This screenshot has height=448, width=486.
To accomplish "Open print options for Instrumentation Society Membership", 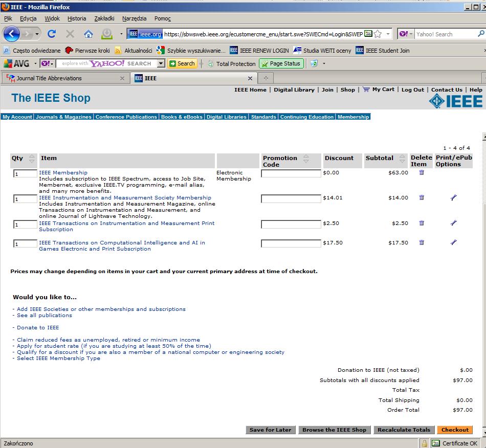I will click(x=453, y=197).
